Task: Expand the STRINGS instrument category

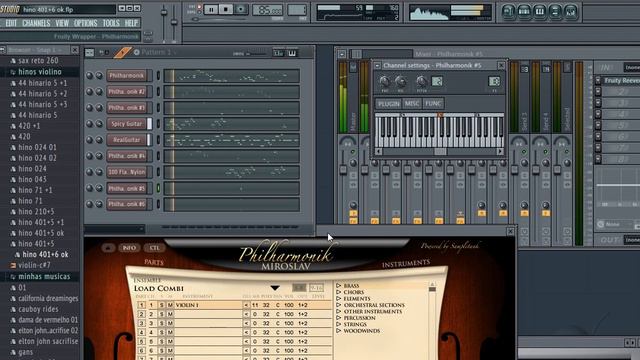Action: pos(339,324)
